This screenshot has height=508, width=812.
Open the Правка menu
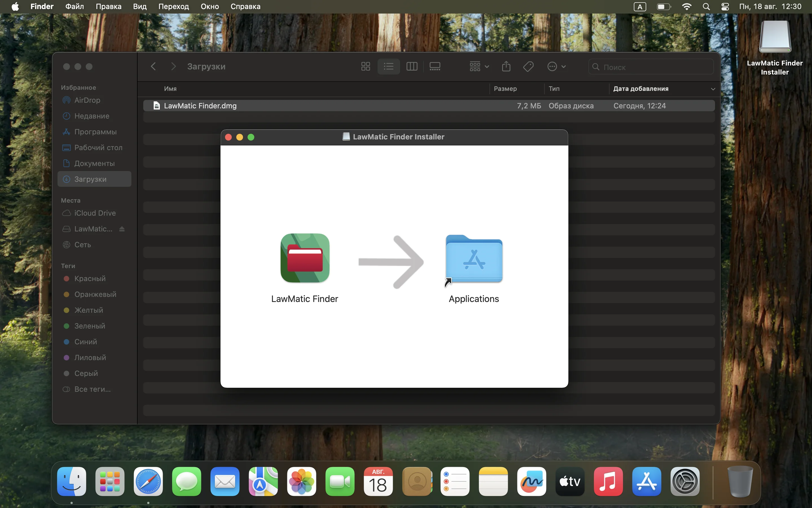click(x=109, y=7)
